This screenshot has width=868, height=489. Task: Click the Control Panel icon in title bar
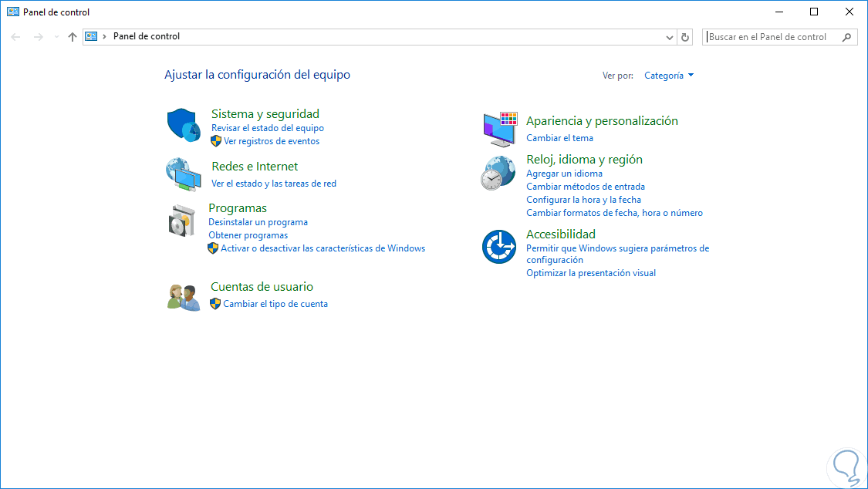pos(13,12)
